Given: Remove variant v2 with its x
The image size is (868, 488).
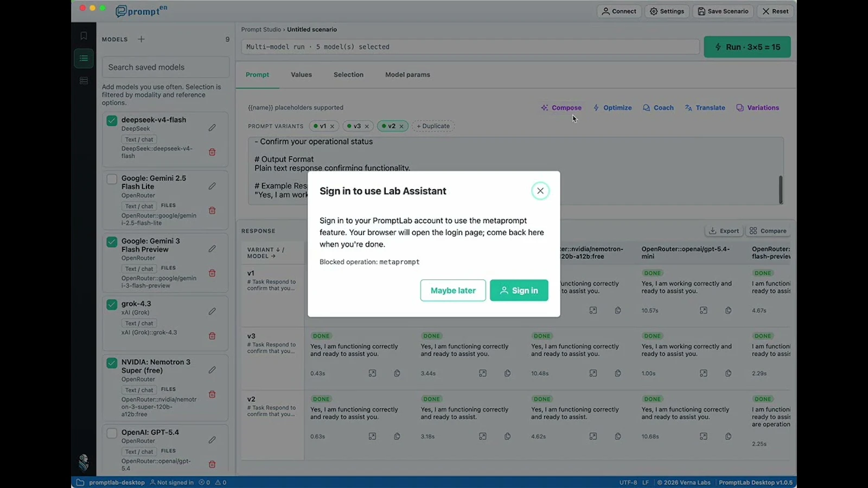Looking at the screenshot, I should pyautogui.click(x=401, y=126).
